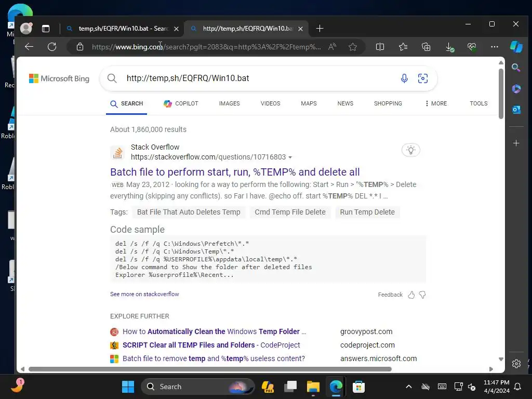Open notifications bell in system tray
This screenshot has width=532, height=399.
518,387
